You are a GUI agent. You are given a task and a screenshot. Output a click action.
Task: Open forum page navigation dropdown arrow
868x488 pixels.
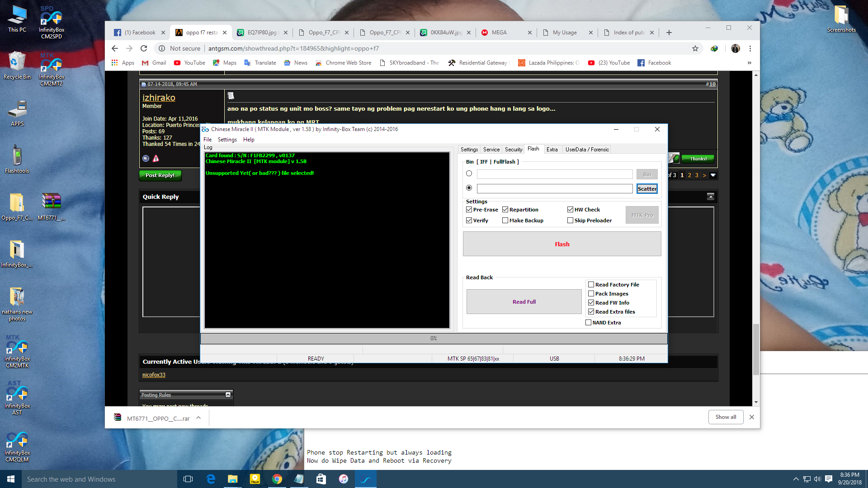(x=713, y=175)
